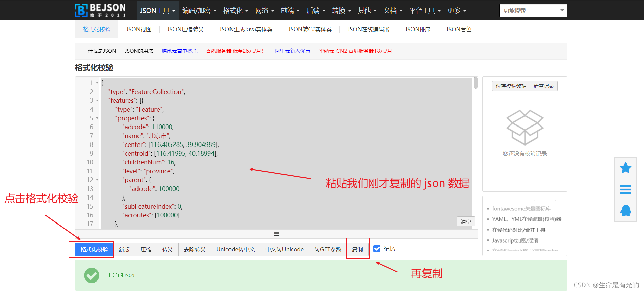This screenshot has height=291, width=644.
Task: Toggle the 记忆 checkbox
Action: click(377, 249)
